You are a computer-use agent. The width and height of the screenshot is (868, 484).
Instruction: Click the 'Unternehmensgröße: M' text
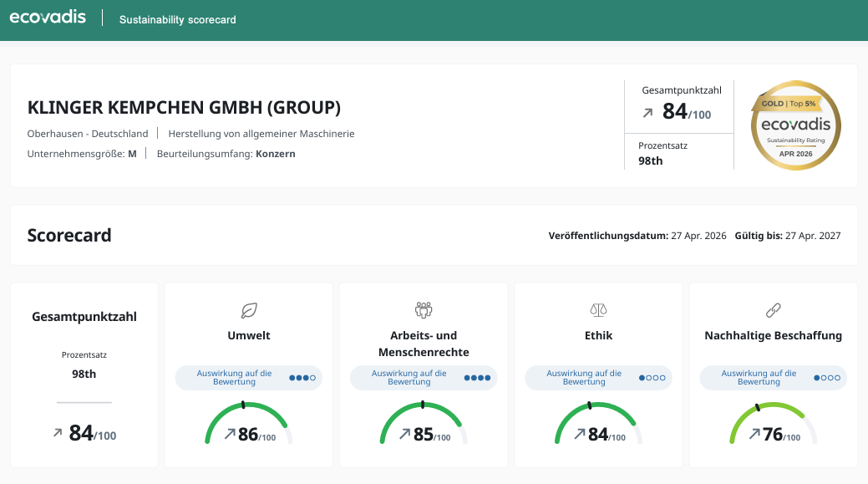coord(82,154)
